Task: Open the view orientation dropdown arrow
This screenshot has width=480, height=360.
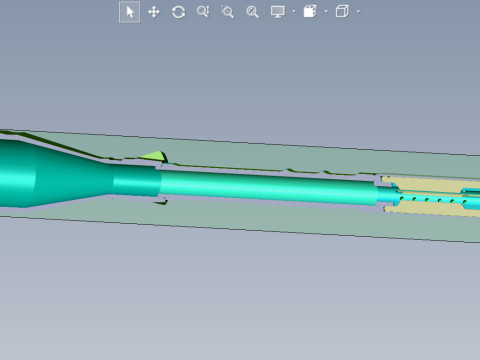Action: (358, 12)
